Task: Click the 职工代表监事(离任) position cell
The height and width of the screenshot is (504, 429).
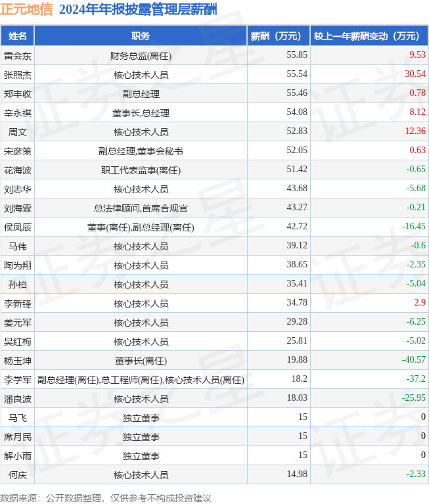Action: (141, 170)
